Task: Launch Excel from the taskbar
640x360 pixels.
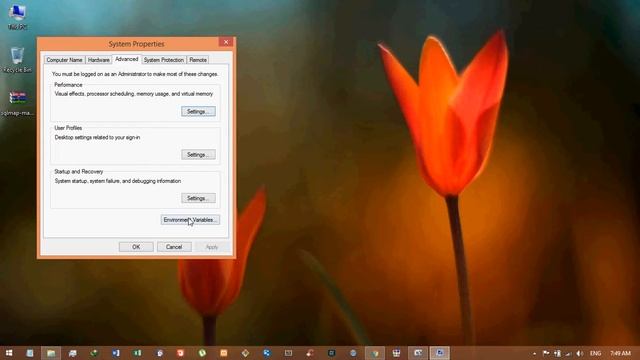Action: pos(138,353)
